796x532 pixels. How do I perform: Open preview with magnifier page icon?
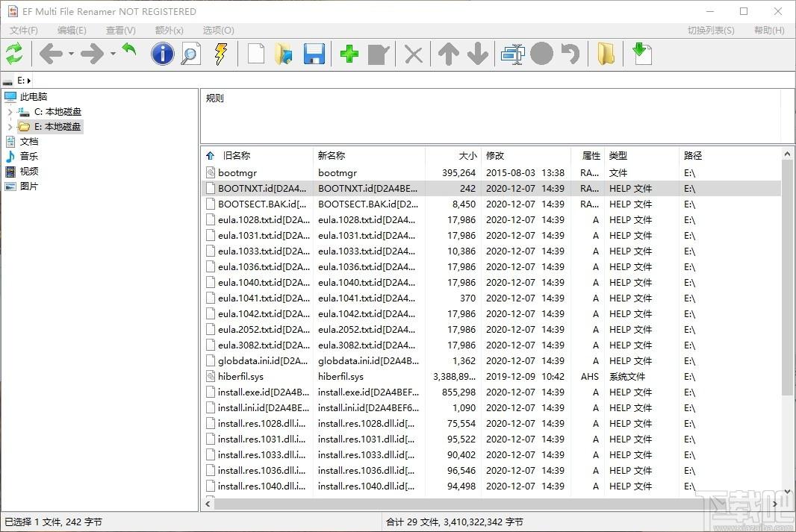pos(191,54)
